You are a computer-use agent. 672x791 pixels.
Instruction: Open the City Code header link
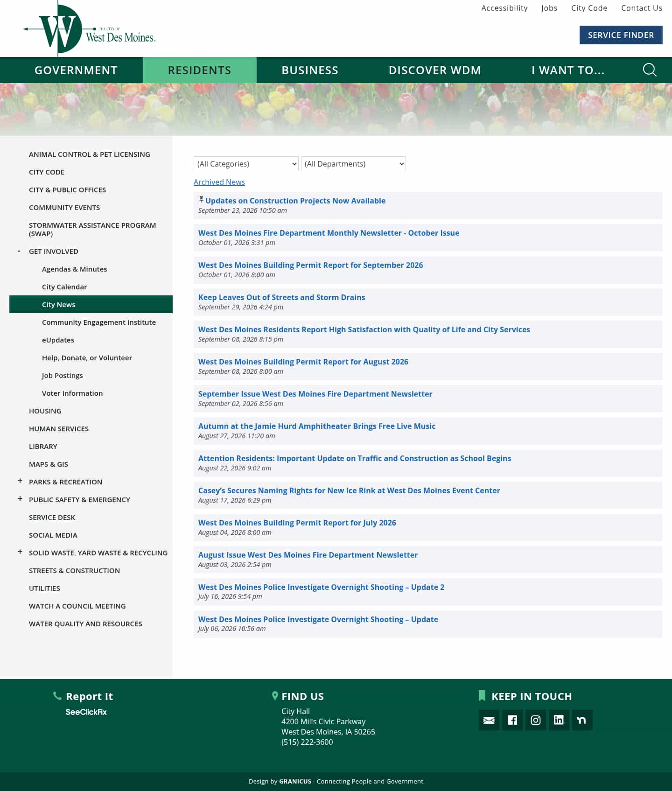[589, 8]
